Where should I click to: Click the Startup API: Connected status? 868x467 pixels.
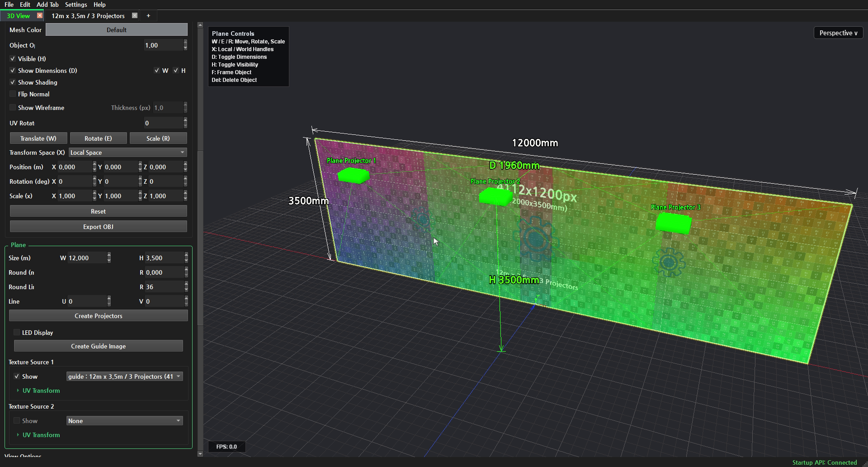tap(825, 462)
